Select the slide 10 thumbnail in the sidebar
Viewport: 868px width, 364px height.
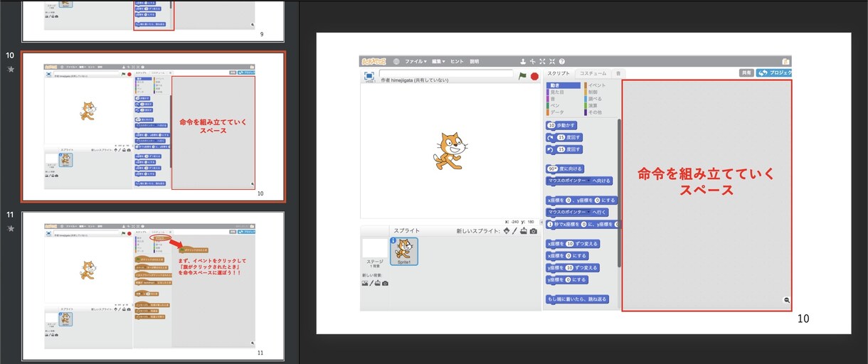click(153, 127)
